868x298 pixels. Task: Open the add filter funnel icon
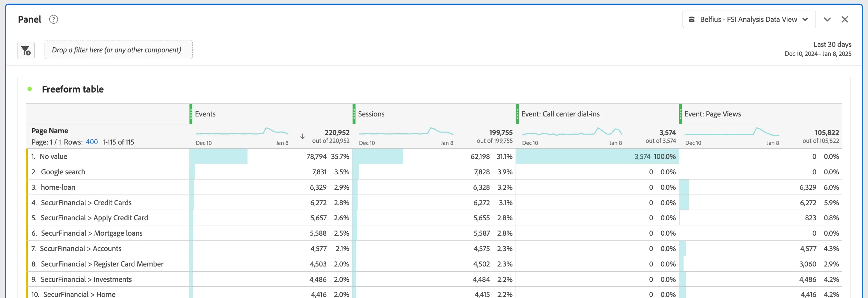[x=26, y=51]
